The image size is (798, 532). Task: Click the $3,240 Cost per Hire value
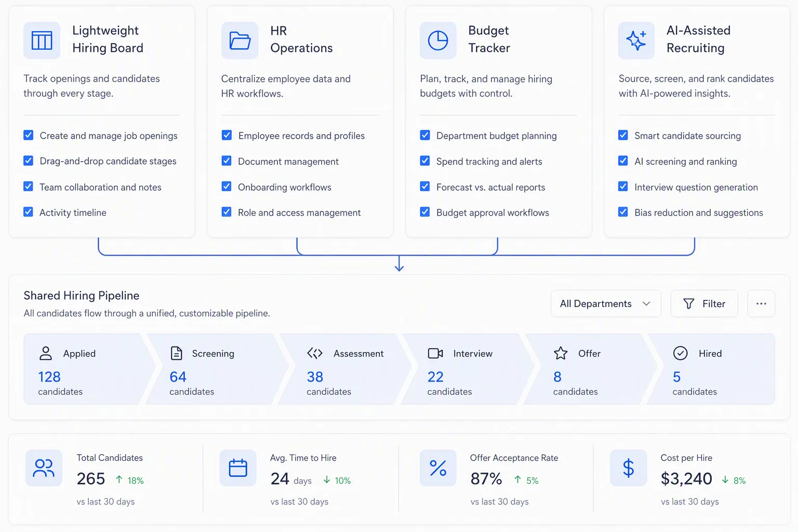686,478
